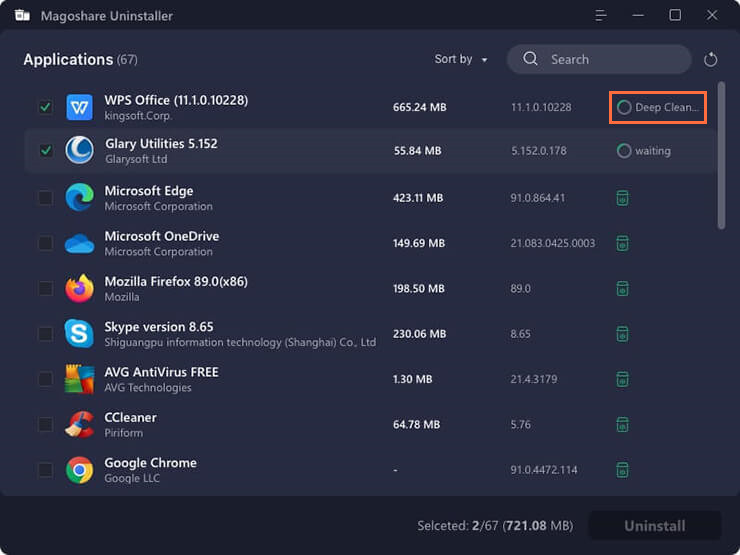
Task: Open the Sort by dropdown
Action: (x=461, y=59)
